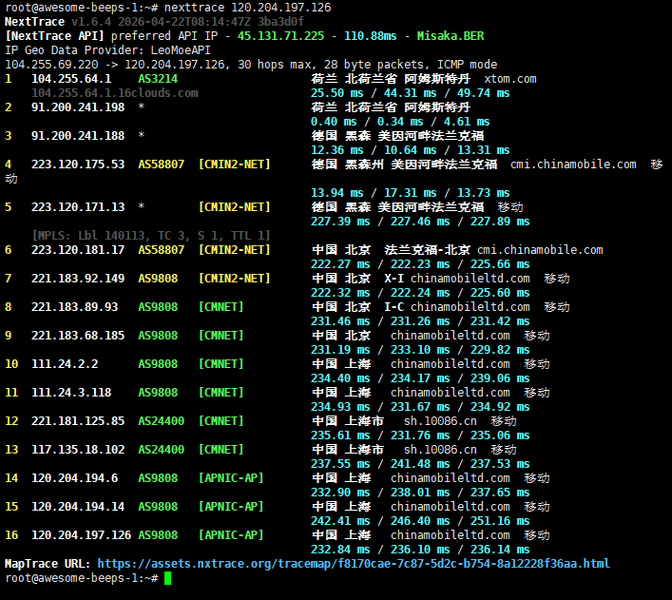Viewport: 672px width, 600px height.
Task: Select hostname 104.255.64.1.16clouds.com
Action: coord(114,93)
